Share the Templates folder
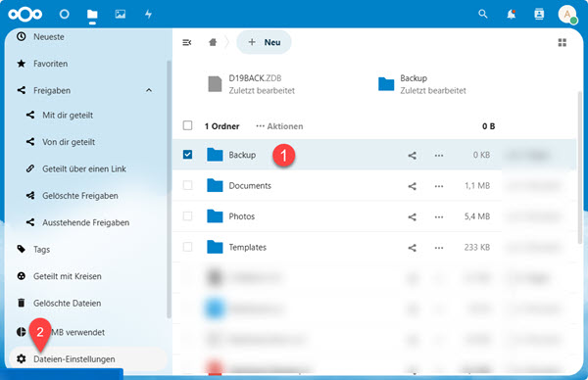 (413, 248)
